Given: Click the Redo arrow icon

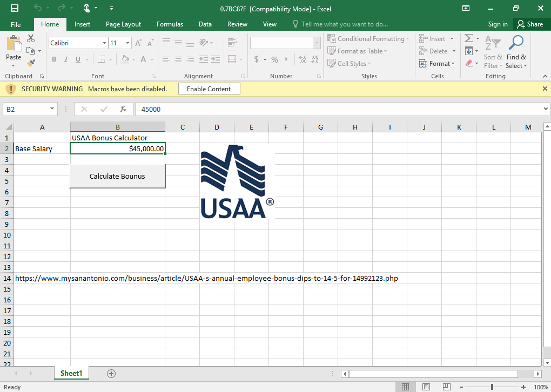Looking at the screenshot, I should (x=62, y=8).
